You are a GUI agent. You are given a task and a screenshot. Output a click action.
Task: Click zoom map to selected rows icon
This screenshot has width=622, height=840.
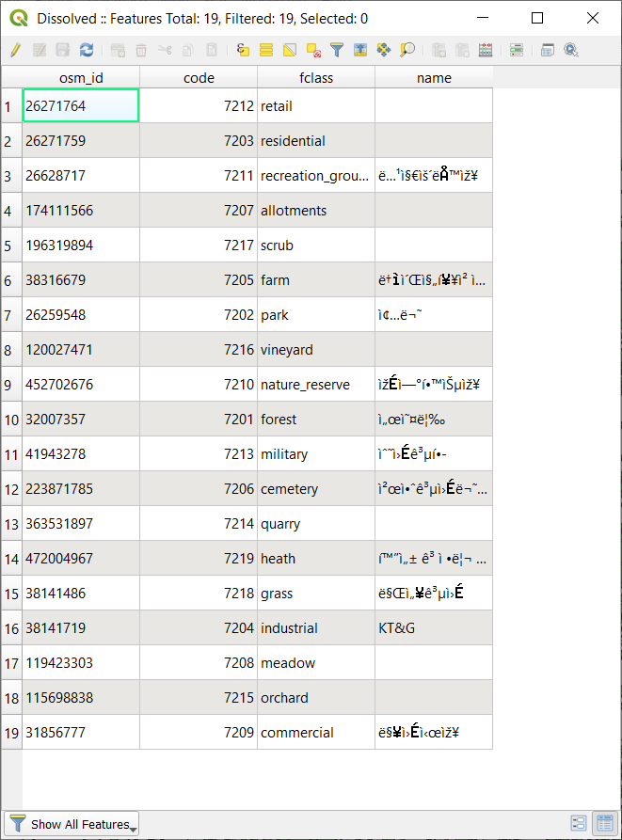coord(407,51)
